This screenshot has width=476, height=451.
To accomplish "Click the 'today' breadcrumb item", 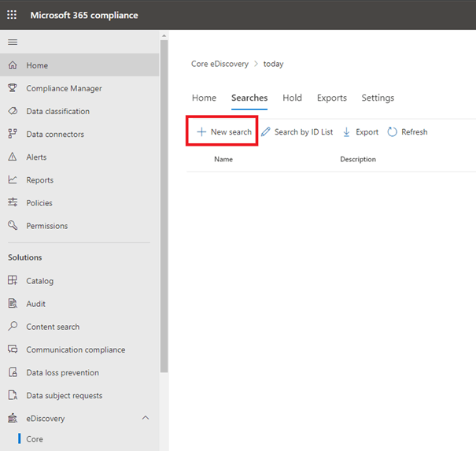I will tap(273, 64).
